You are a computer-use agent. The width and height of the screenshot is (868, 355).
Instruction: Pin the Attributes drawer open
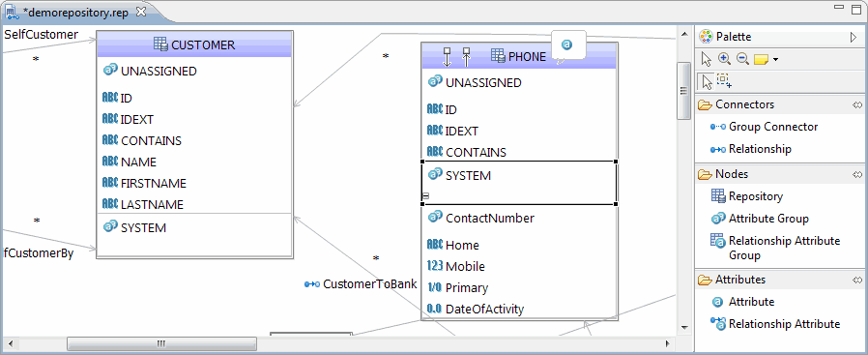coord(857,280)
